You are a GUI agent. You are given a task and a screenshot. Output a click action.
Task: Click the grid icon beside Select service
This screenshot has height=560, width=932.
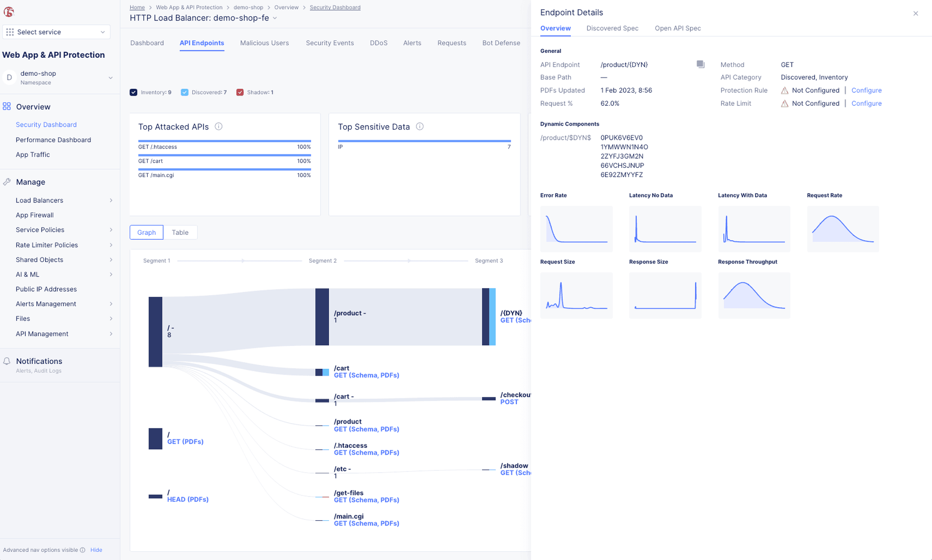(10, 32)
